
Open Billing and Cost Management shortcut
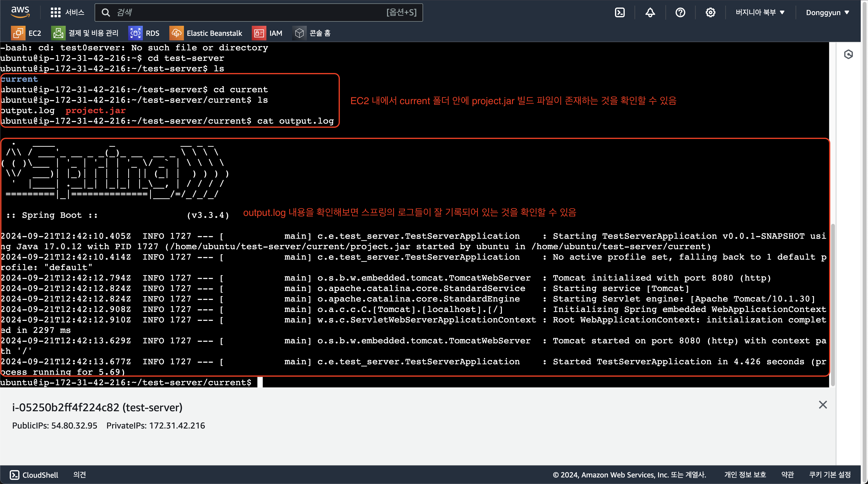(x=85, y=33)
